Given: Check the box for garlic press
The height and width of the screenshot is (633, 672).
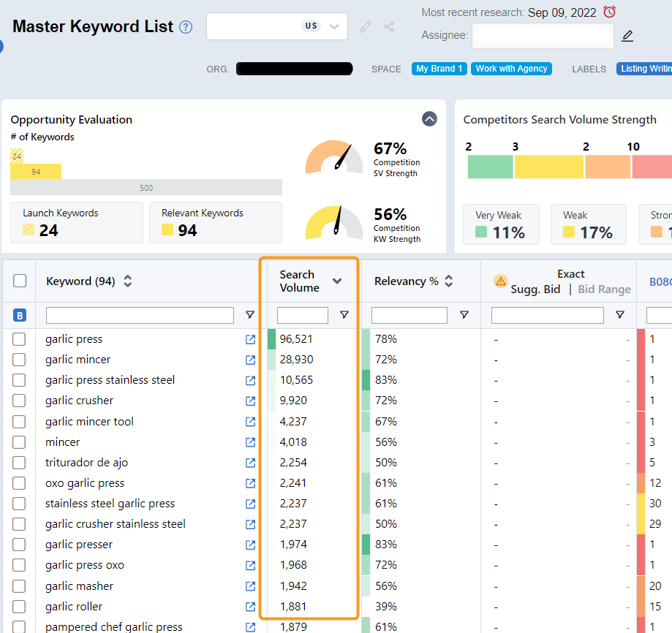Looking at the screenshot, I should (x=19, y=339).
